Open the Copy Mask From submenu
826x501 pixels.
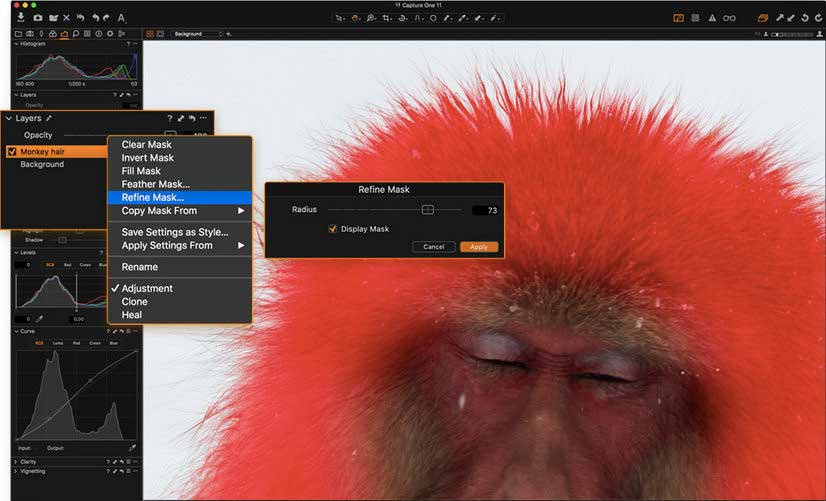(x=179, y=211)
